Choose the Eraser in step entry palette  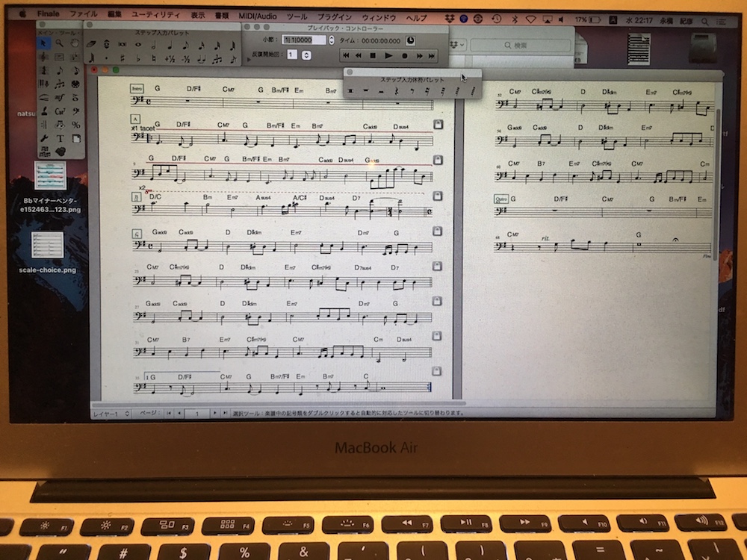point(91,45)
